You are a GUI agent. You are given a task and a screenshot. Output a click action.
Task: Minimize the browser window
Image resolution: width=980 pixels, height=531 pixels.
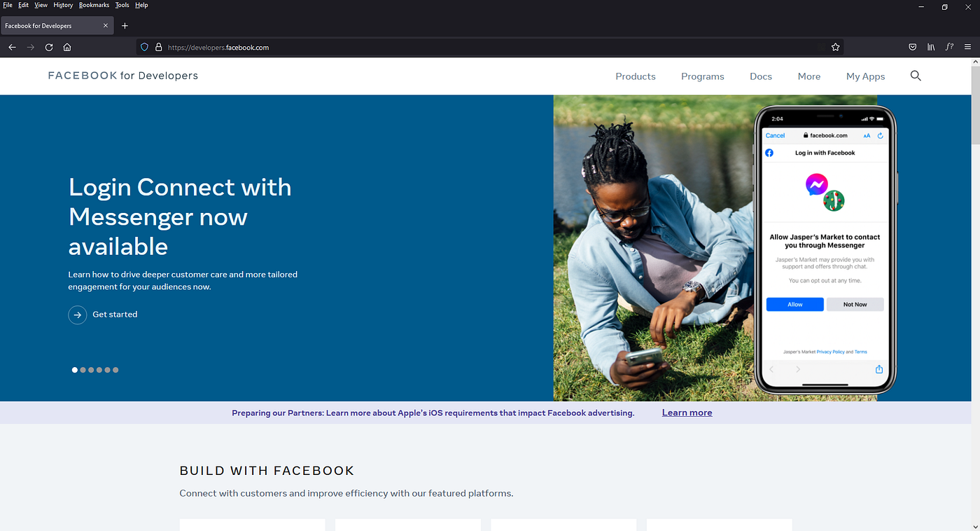coord(921,7)
